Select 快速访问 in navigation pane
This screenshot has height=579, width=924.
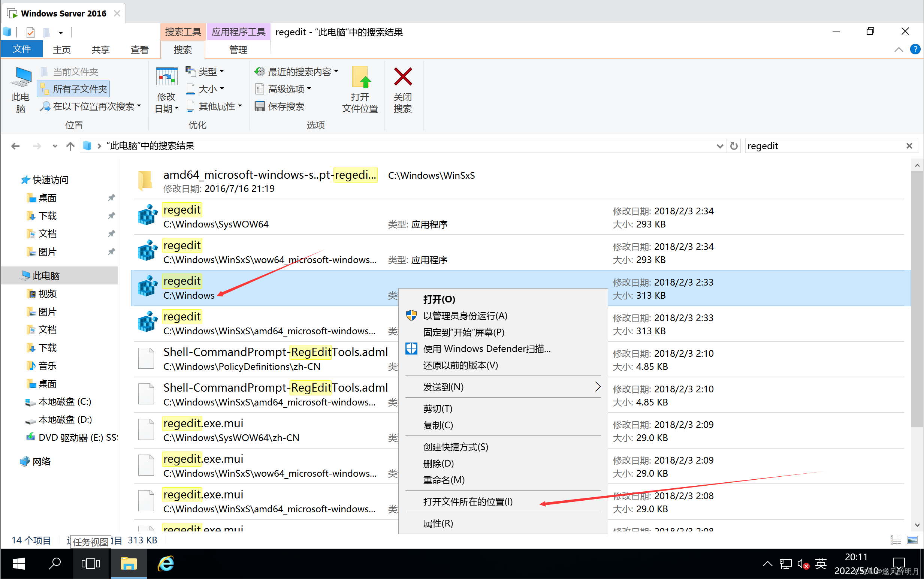tap(50, 180)
